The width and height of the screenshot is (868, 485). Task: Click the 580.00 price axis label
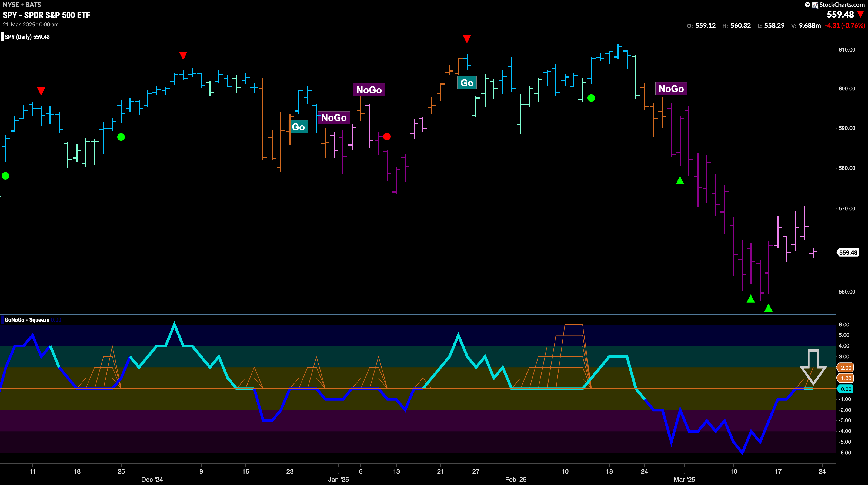tap(847, 168)
